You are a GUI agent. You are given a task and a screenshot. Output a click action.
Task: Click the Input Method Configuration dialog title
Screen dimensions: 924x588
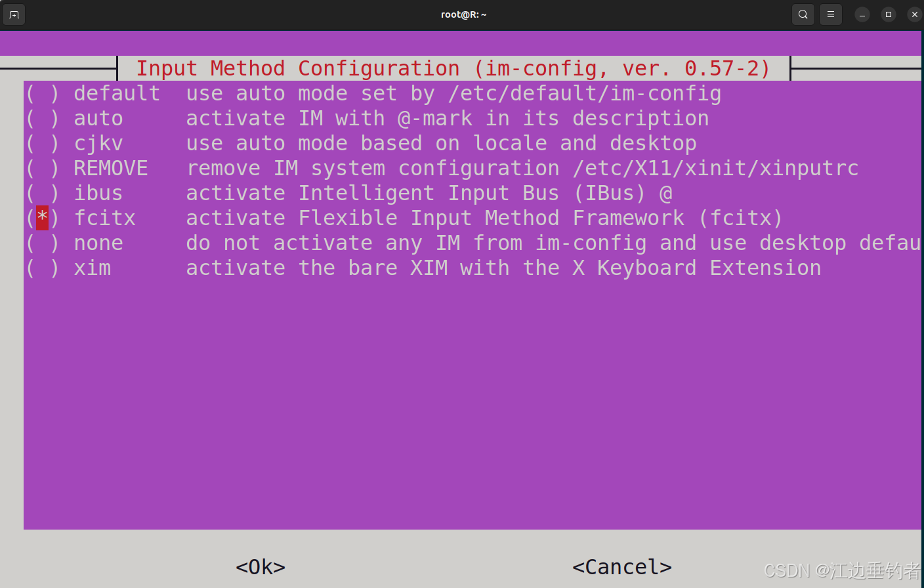453,68
